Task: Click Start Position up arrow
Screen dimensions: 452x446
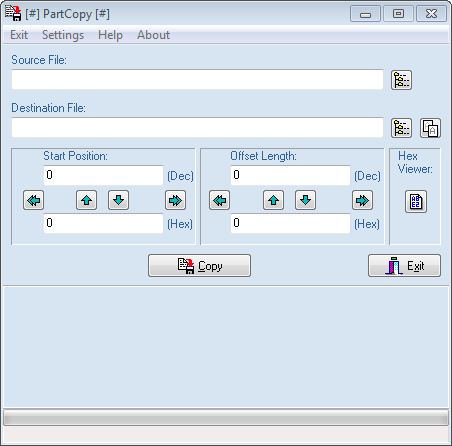Action: (x=87, y=200)
